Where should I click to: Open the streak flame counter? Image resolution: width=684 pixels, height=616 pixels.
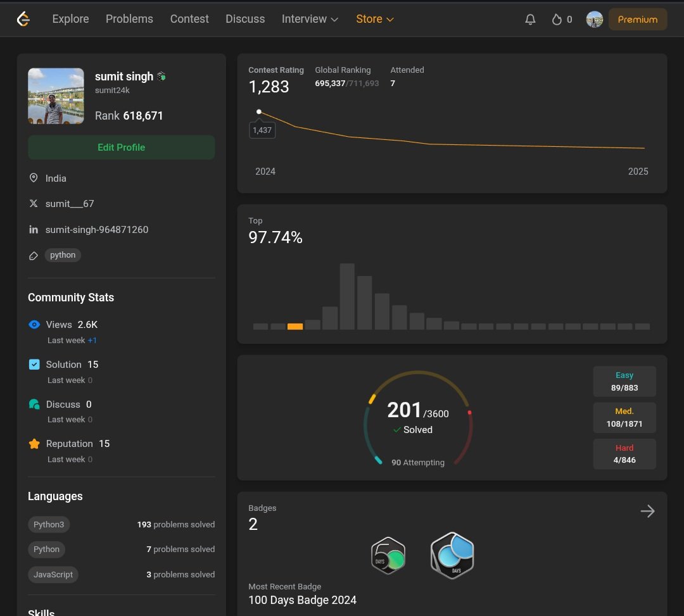(562, 19)
